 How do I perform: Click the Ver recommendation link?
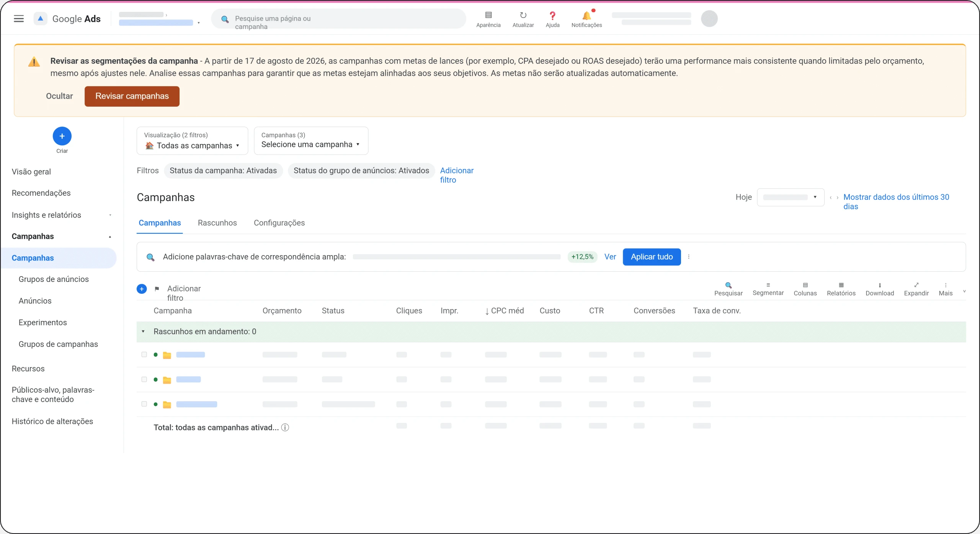pyautogui.click(x=610, y=257)
